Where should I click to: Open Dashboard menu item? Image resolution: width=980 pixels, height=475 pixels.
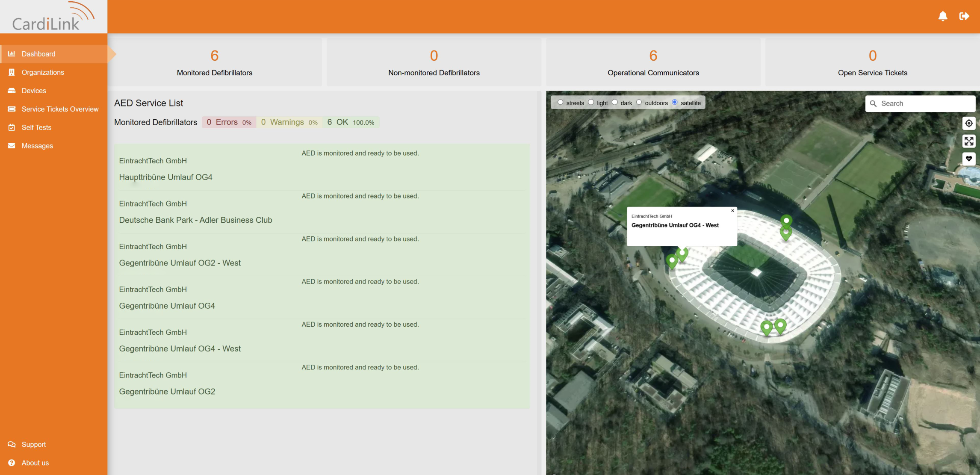click(x=53, y=54)
